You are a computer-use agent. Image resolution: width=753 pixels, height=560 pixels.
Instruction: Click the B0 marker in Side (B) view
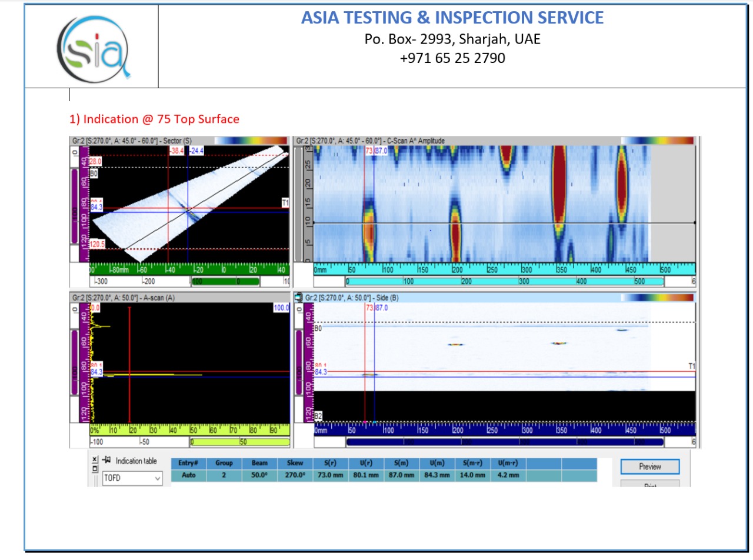[318, 328]
